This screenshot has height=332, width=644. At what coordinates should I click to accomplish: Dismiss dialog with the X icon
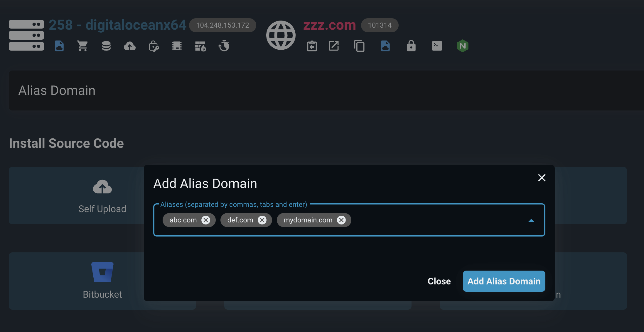542,178
